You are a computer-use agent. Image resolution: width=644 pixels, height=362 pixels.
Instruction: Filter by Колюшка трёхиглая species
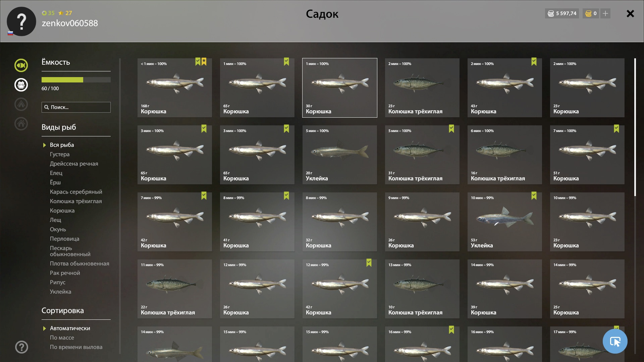[x=76, y=201]
